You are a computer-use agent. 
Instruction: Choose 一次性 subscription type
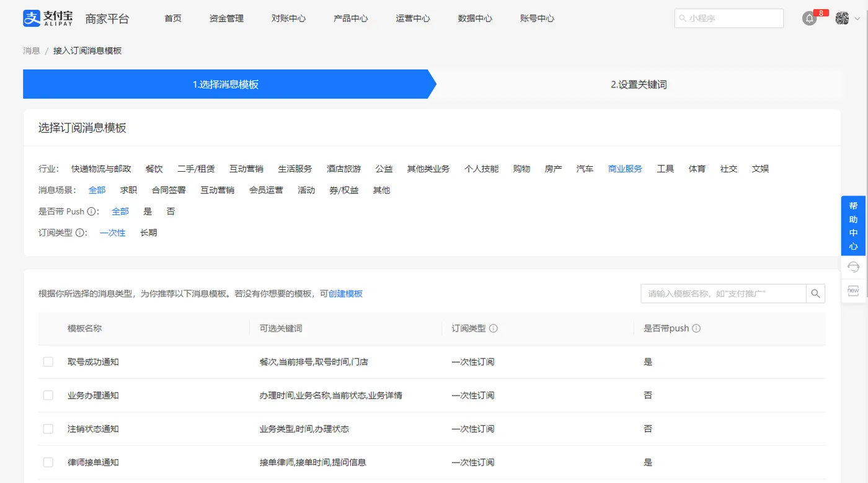113,233
